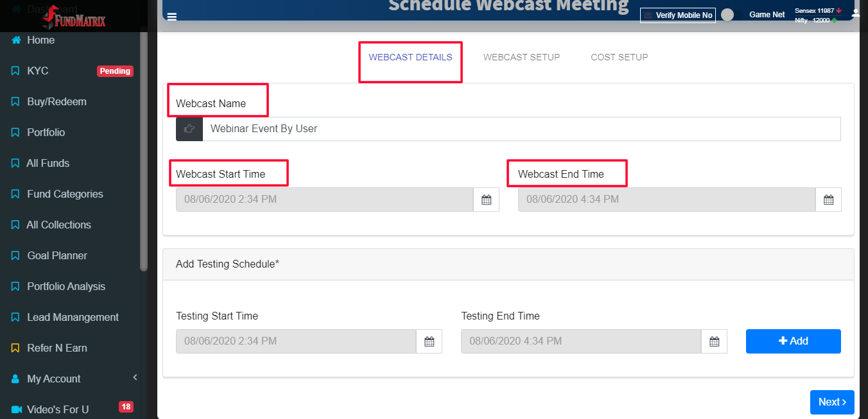Viewport: 868px width, 419px height.
Task: Click Verify Mobile No button
Action: pyautogui.click(x=678, y=15)
